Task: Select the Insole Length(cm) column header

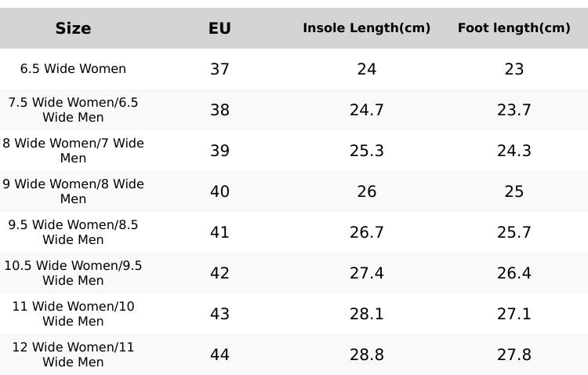Action: coord(366,28)
